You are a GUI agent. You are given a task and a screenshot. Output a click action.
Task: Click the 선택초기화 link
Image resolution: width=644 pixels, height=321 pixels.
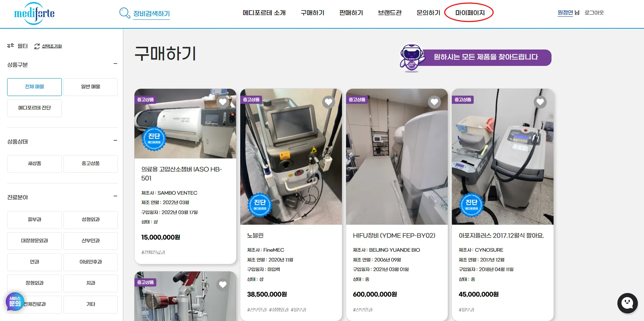[52, 46]
